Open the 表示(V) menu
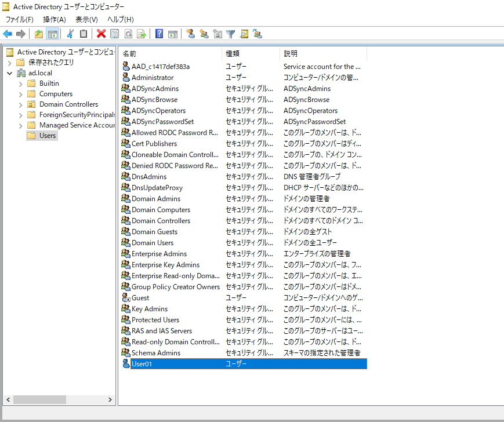504x422 pixels. [86, 20]
